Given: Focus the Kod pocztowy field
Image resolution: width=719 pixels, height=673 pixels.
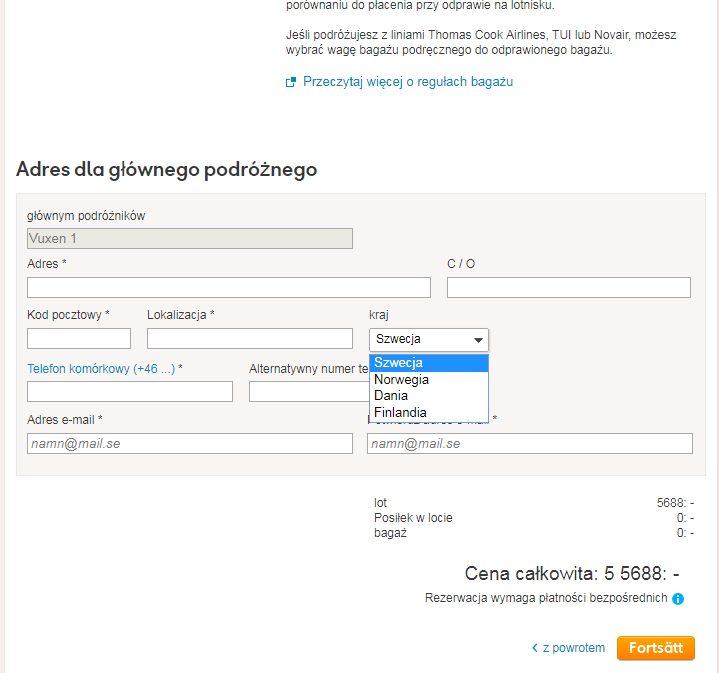Looking at the screenshot, I should click(79, 338).
